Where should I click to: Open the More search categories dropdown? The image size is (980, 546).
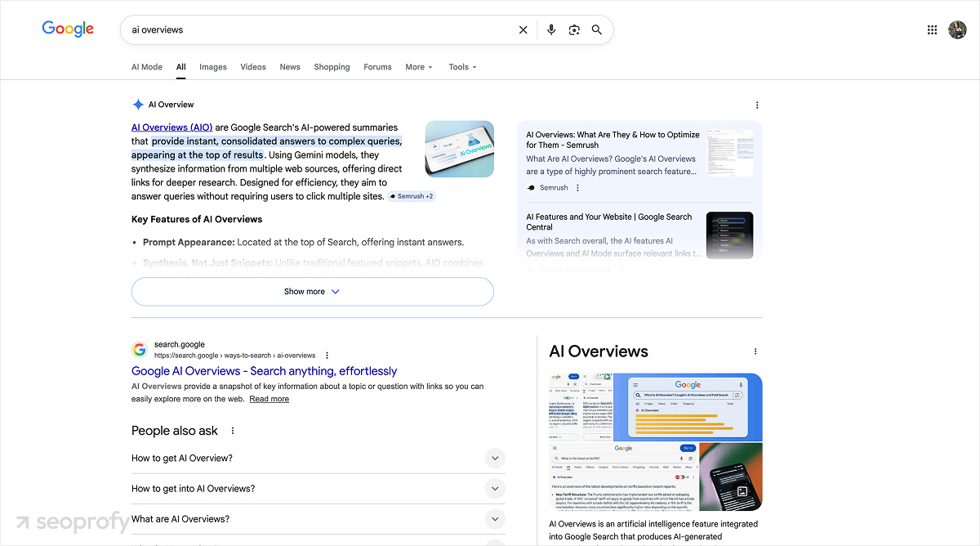(x=418, y=67)
